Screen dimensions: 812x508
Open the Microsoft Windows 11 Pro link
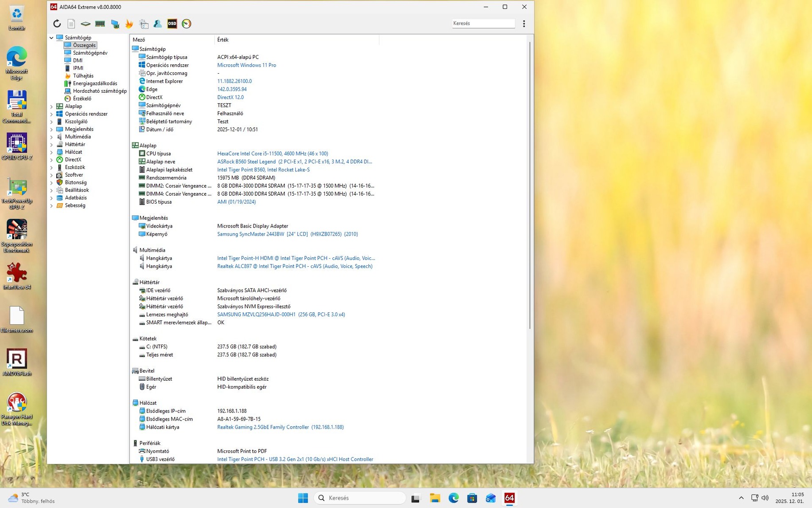[246, 65]
